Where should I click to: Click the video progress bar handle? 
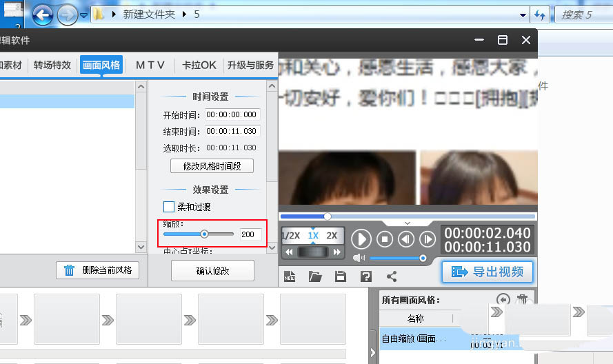pos(328,216)
